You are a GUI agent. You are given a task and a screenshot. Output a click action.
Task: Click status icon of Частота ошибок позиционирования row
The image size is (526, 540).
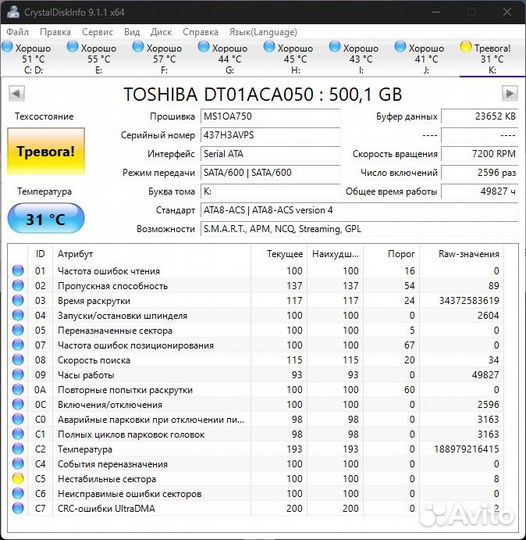18,345
